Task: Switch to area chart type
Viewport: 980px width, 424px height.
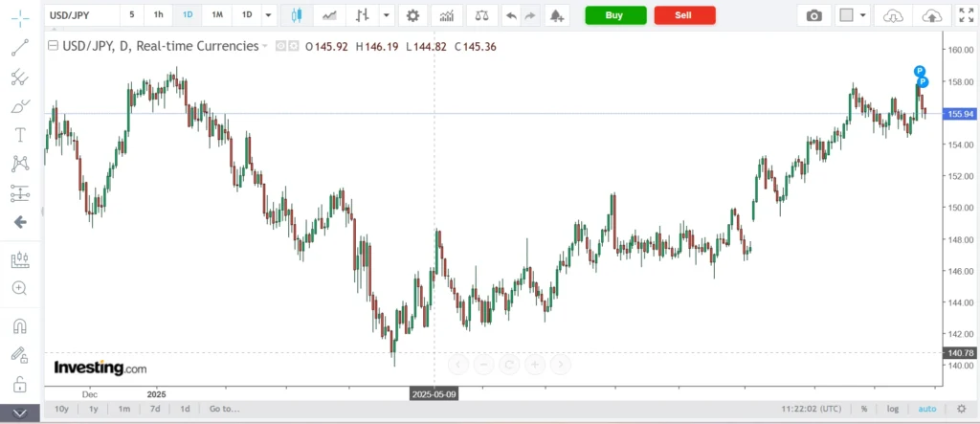Action: point(329,15)
